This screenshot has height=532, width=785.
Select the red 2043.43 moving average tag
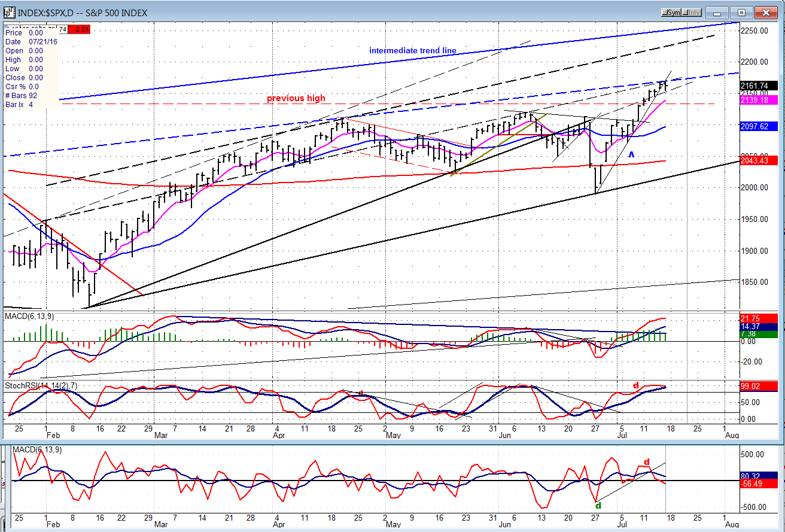pyautogui.click(x=759, y=160)
